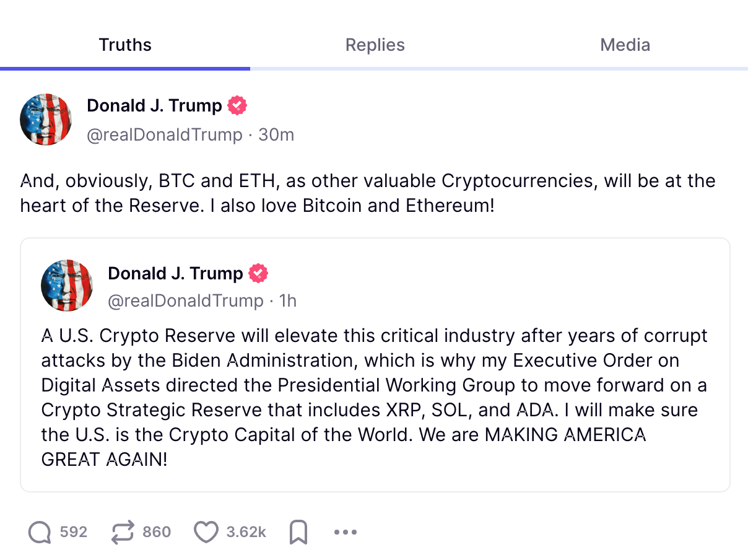Click the 3.62k like count
This screenshot has height=560, width=748.
click(247, 532)
